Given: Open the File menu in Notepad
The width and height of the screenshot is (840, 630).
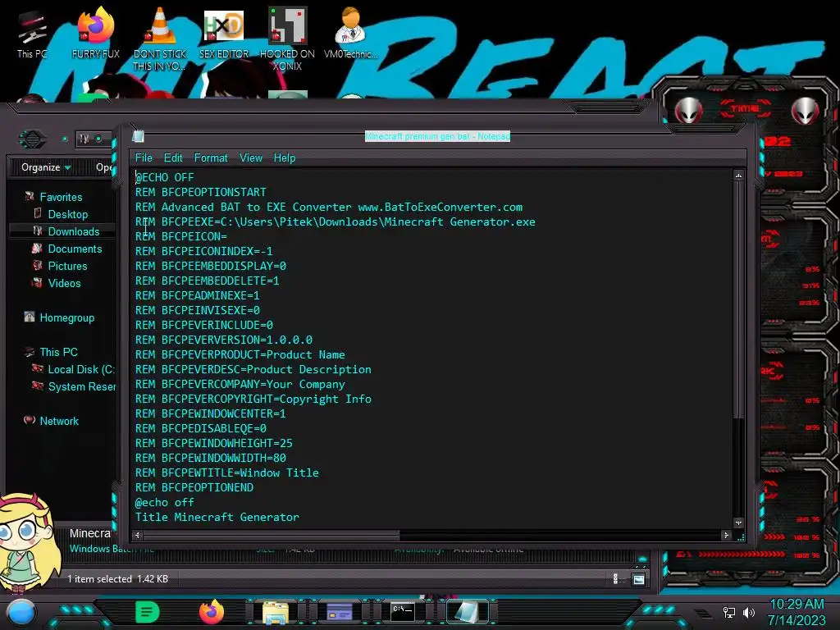Looking at the screenshot, I should [144, 158].
